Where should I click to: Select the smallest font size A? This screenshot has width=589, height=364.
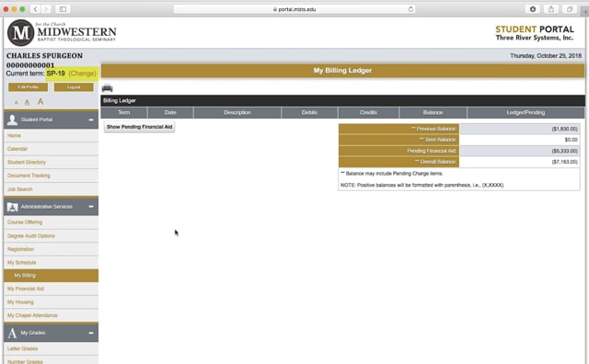click(17, 102)
